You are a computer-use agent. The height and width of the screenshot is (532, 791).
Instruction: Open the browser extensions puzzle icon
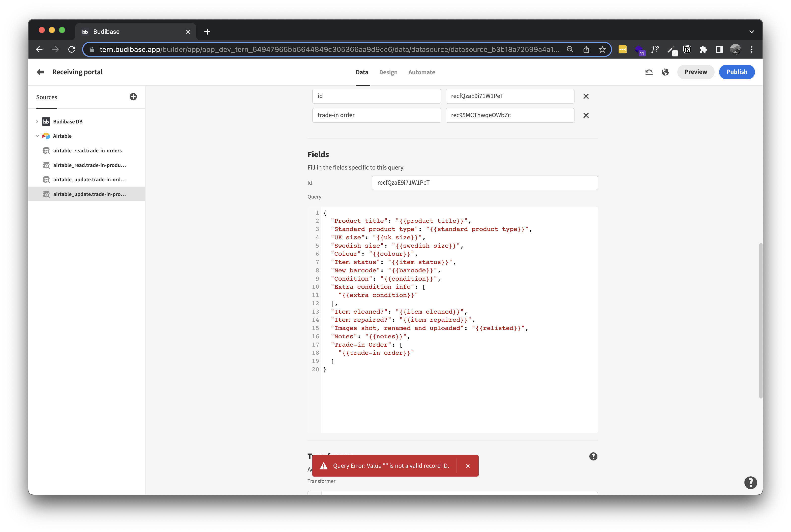[703, 50]
